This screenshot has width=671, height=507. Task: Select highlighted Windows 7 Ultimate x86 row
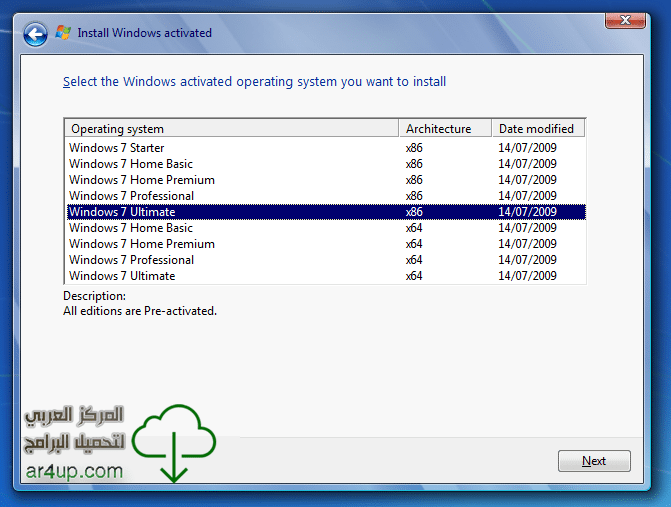pyautogui.click(x=326, y=212)
